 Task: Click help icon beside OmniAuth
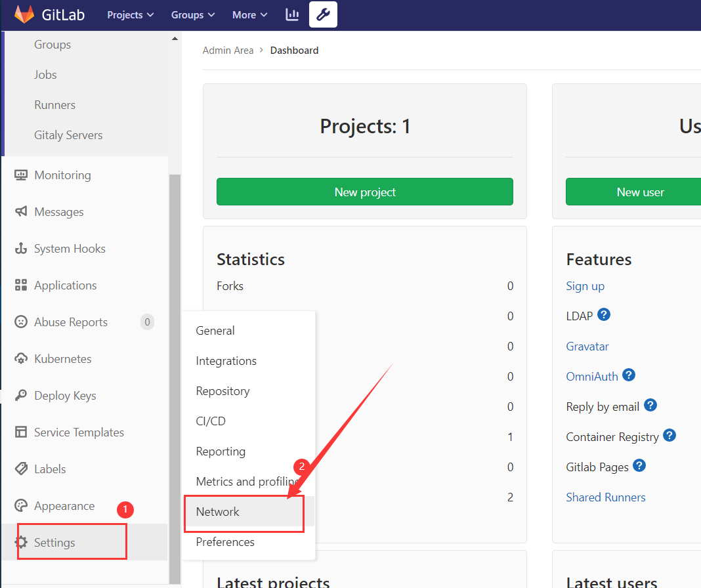pos(629,375)
